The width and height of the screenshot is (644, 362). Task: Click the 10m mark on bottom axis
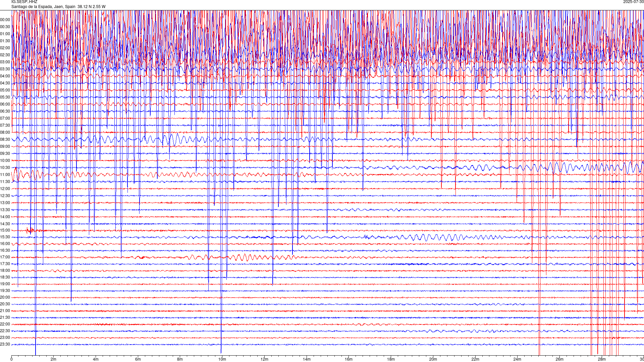222,359
